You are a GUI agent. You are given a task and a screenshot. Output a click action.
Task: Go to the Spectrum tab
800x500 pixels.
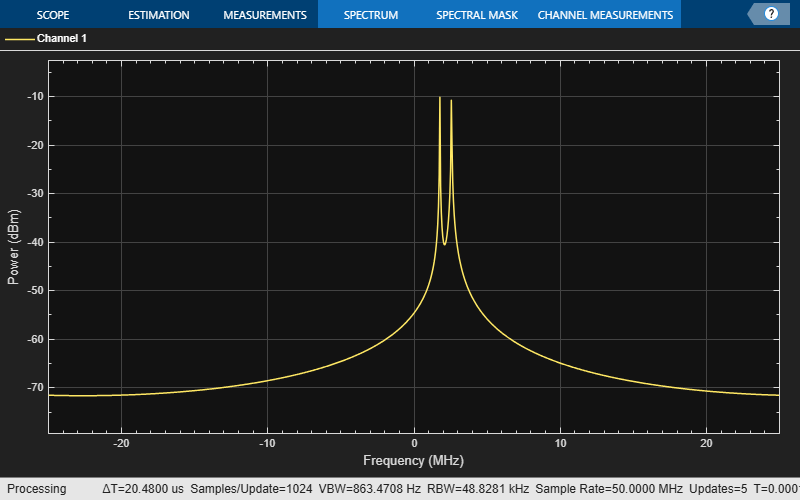coord(370,15)
